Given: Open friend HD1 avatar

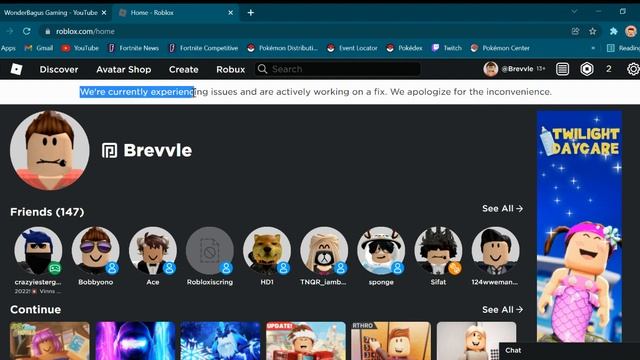Looking at the screenshot, I should click(267, 251).
